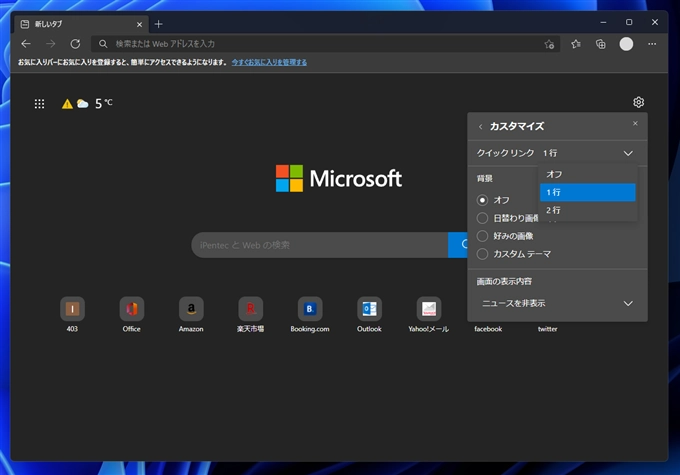Select the カスタム テーマ radio option
The width and height of the screenshot is (680, 475).
point(482,254)
